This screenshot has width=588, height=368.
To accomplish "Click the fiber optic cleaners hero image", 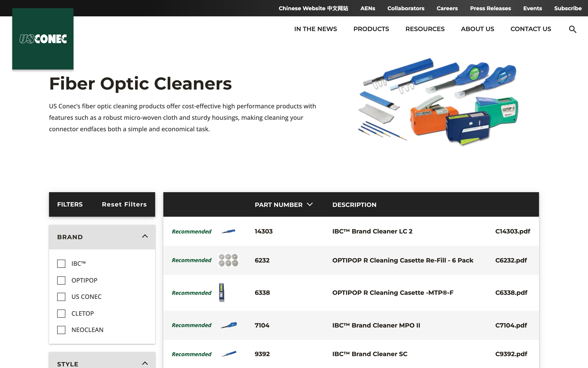I will click(438, 102).
